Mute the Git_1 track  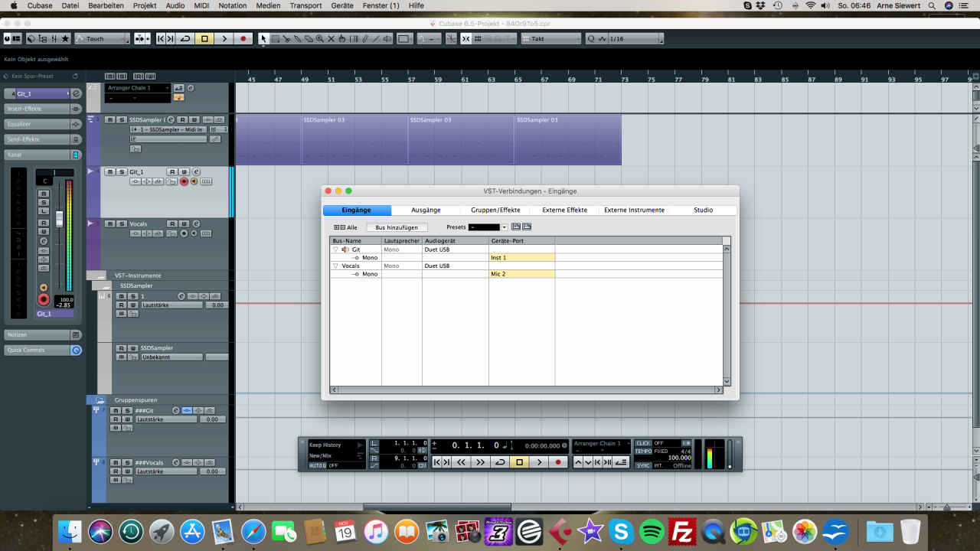click(111, 172)
